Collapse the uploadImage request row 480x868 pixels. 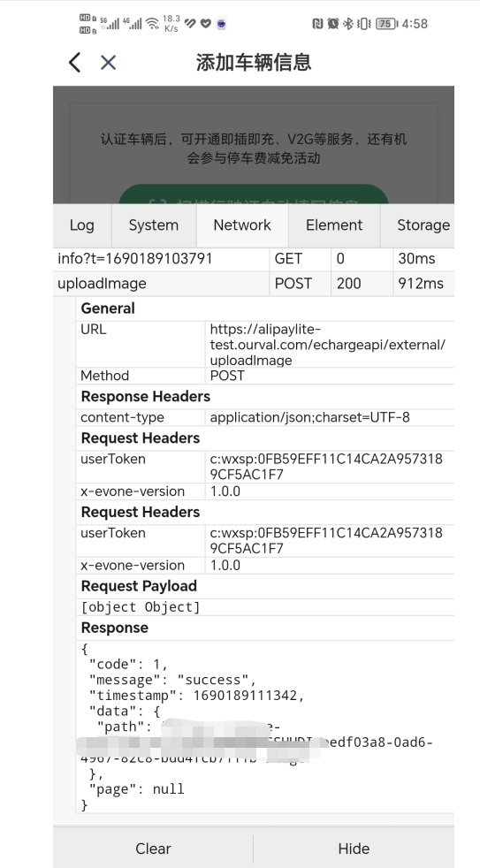click(x=254, y=284)
